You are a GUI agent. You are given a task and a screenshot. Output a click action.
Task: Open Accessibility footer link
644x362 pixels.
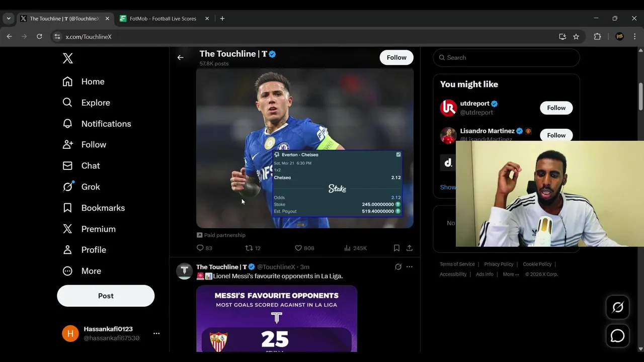[453, 275]
